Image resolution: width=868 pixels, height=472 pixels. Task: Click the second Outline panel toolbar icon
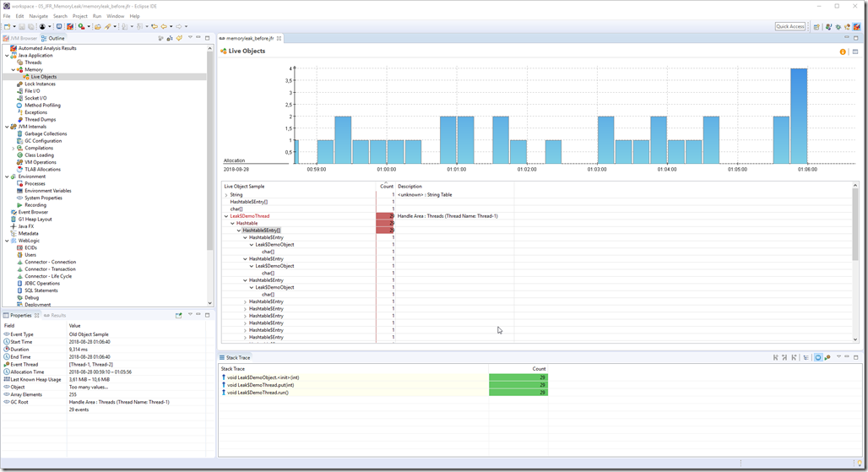170,38
